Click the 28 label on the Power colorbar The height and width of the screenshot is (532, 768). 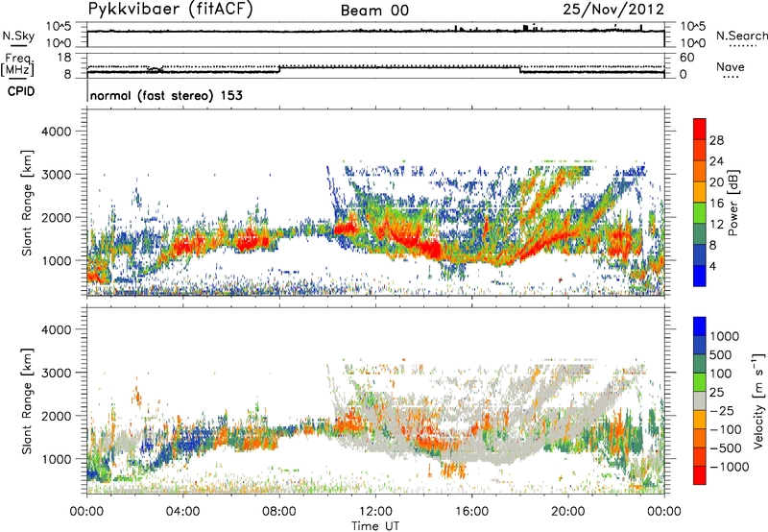pyautogui.click(x=716, y=140)
